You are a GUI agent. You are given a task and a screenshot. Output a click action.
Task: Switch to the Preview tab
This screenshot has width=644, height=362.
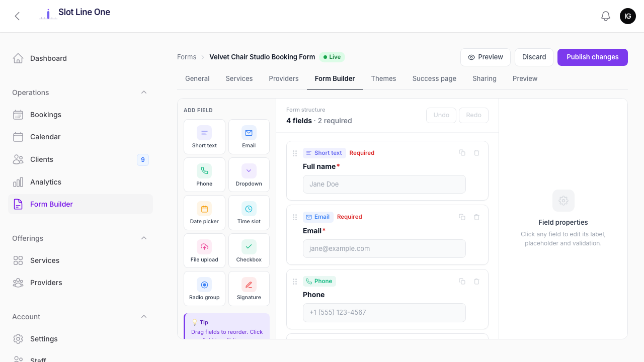coord(525,78)
